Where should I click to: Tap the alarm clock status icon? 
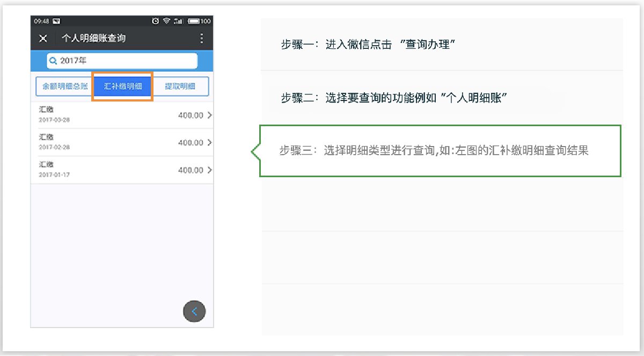click(156, 21)
